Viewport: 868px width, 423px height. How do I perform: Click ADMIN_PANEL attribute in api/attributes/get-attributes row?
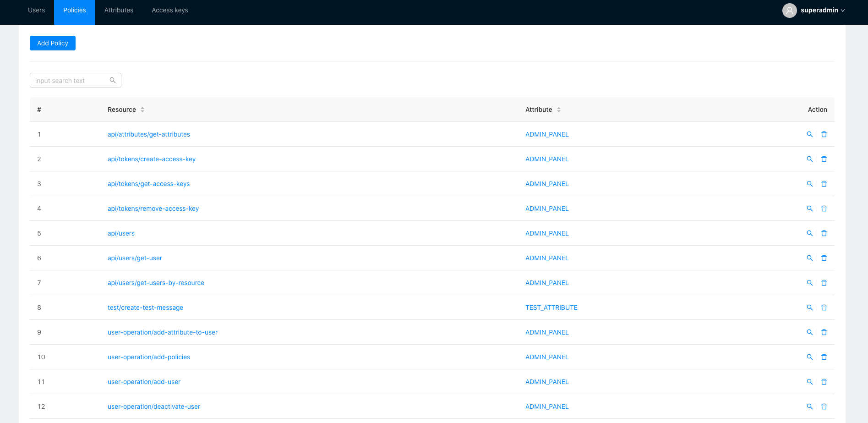(547, 134)
